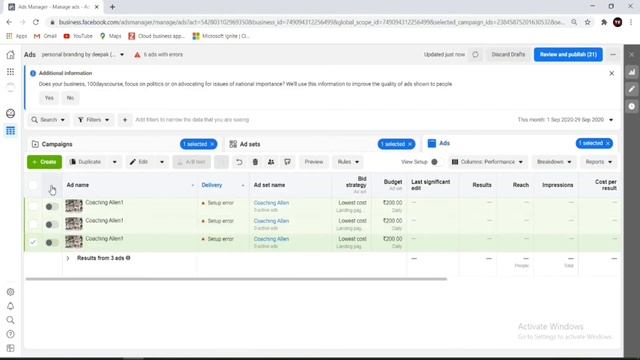
Task: Open the Ads Manager home icon
Action: pyautogui.click(x=11, y=55)
